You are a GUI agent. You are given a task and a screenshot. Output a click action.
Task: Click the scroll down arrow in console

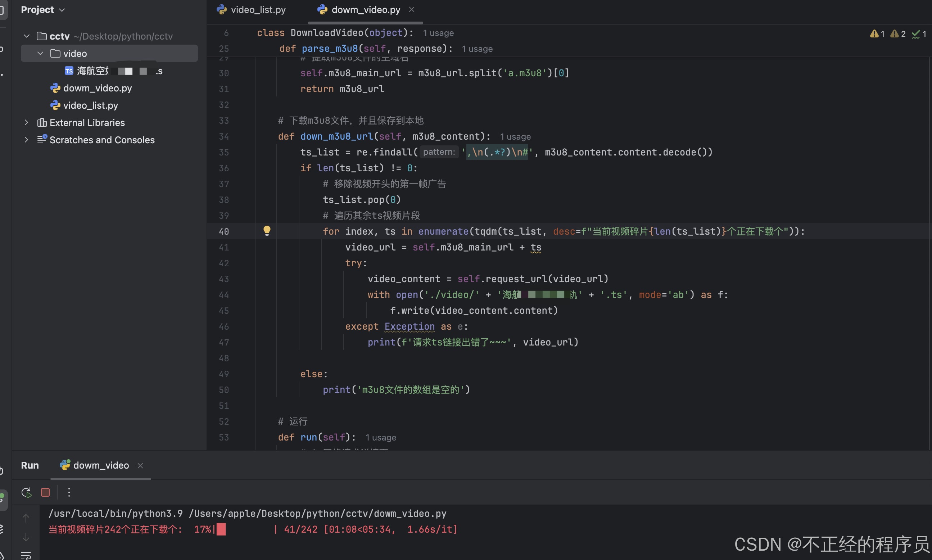(26, 537)
